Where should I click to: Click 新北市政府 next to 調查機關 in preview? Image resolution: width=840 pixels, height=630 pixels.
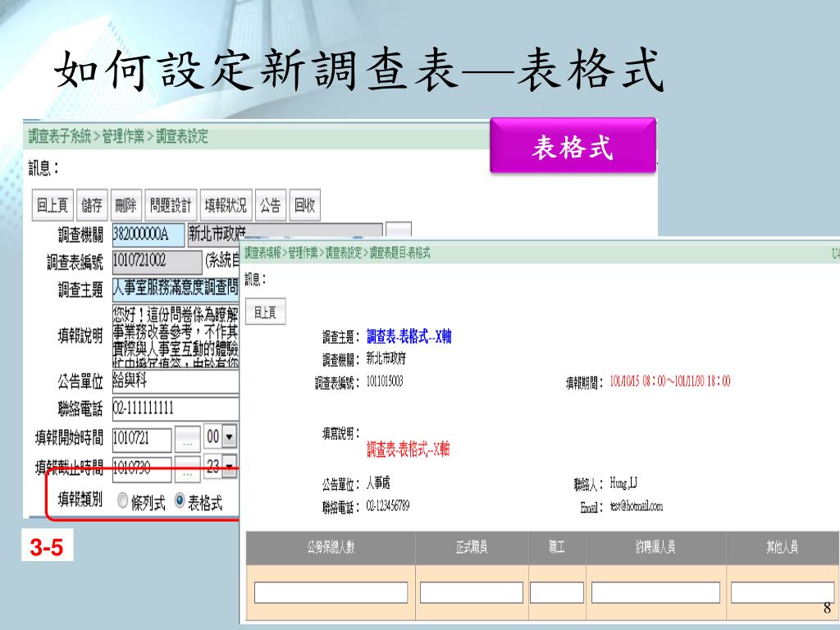pyautogui.click(x=386, y=358)
